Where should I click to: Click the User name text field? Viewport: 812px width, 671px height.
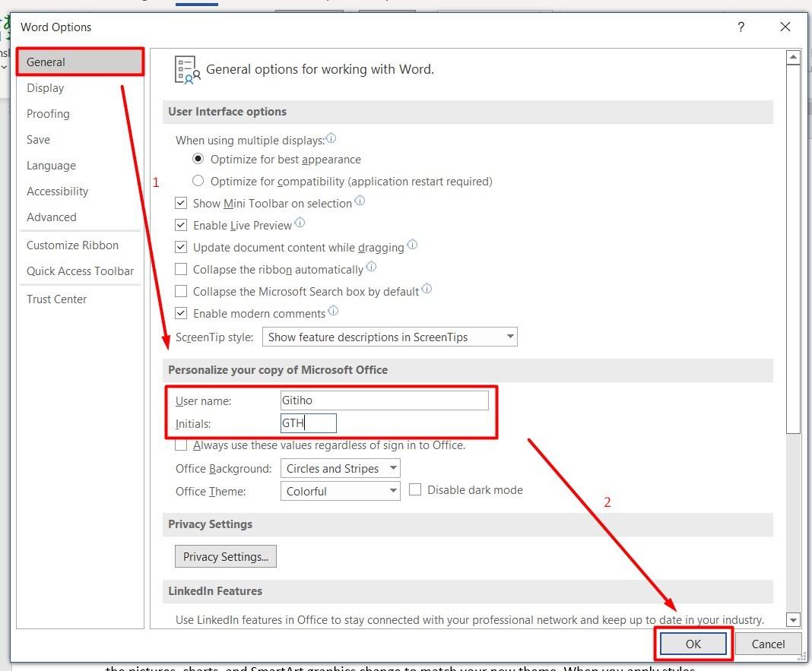(x=384, y=400)
